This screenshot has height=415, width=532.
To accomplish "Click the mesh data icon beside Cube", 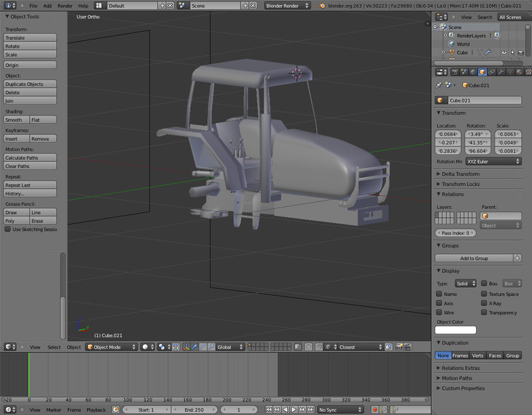I will click(x=479, y=53).
